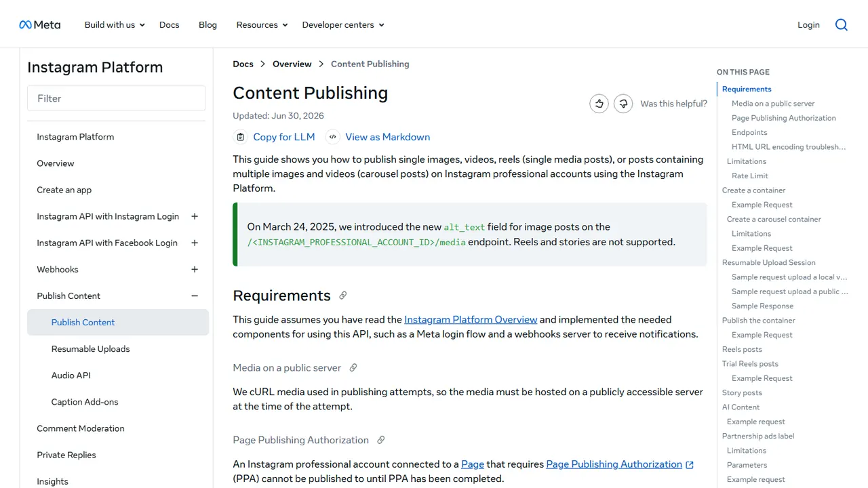Expand Instagram API with Instagram Login section

click(x=195, y=216)
